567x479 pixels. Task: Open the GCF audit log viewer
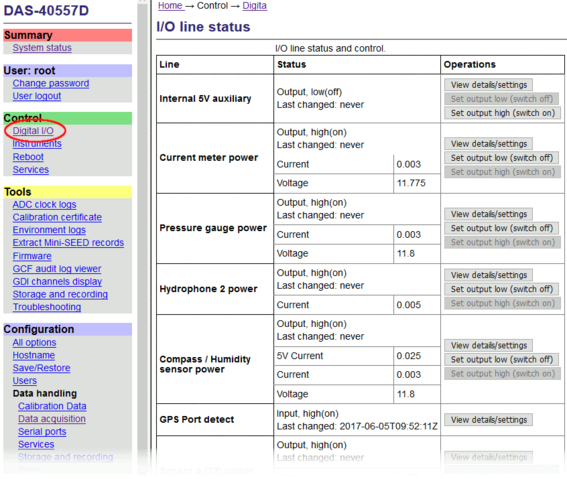coord(57,269)
